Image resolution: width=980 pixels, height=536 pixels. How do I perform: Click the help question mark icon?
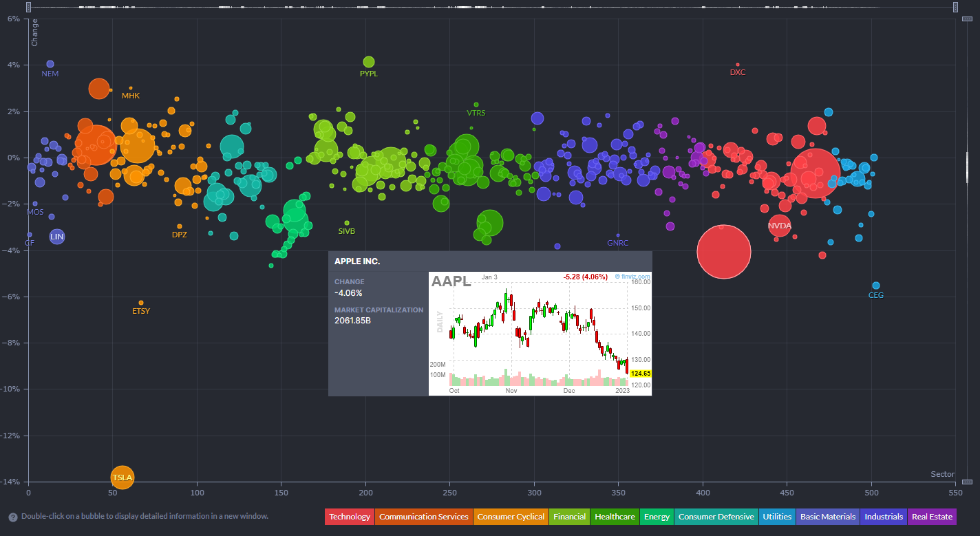(x=13, y=517)
